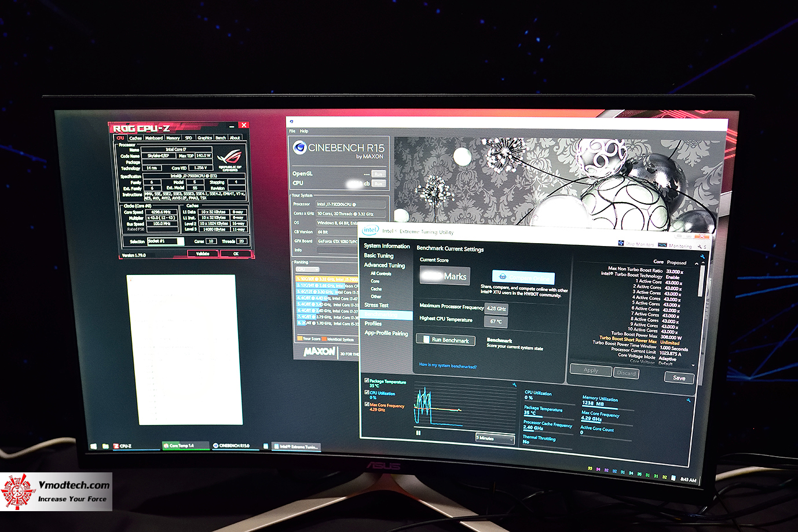This screenshot has width=798, height=532.
Task: Select Basic Tuning in XTU sidebar
Action: (x=378, y=255)
